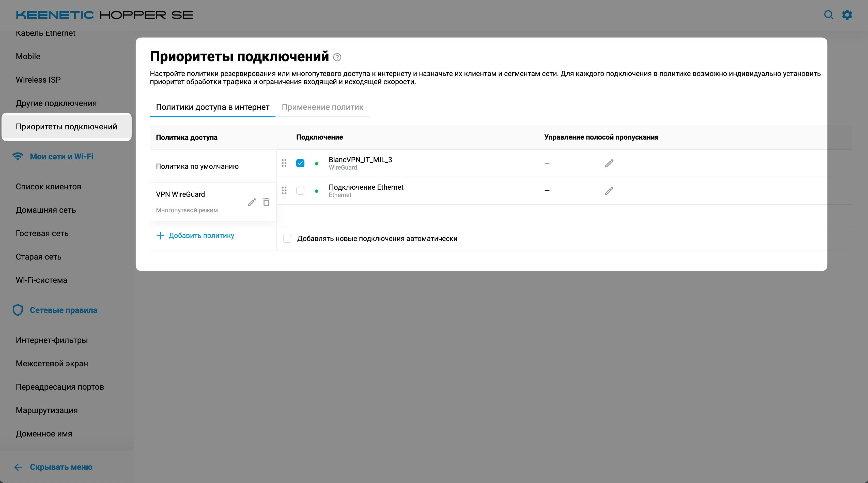Enable automatic adding of new connections

[x=287, y=239]
